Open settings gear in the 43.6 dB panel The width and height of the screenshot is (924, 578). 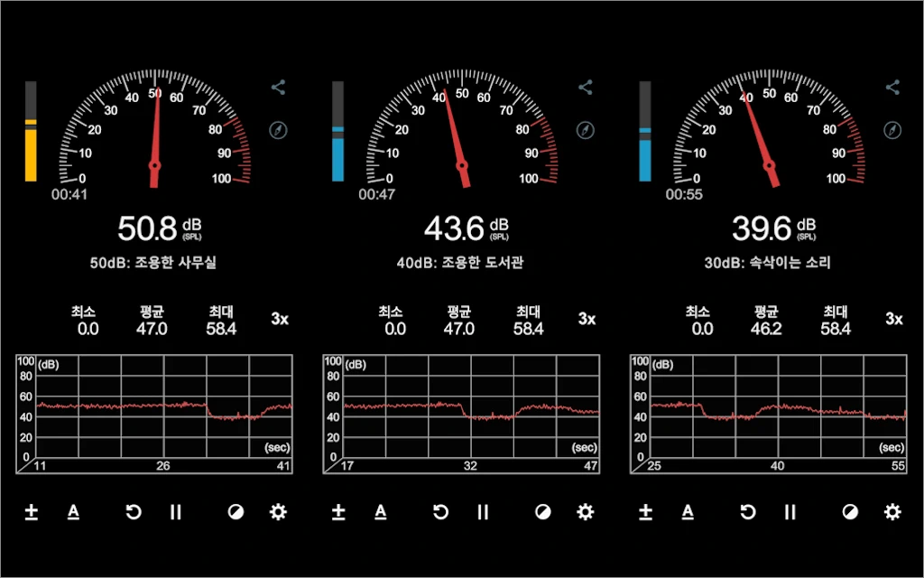tap(586, 512)
